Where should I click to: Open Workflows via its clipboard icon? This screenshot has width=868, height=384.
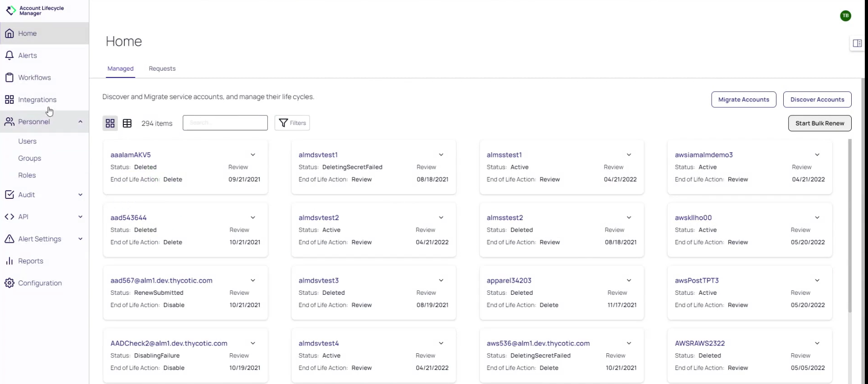(x=10, y=77)
